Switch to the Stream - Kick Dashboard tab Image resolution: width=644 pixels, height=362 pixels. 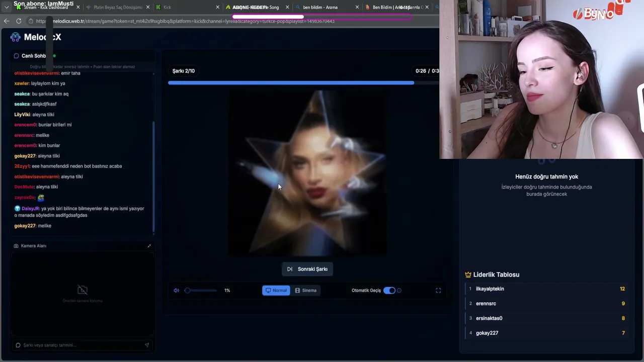pyautogui.click(x=45, y=7)
